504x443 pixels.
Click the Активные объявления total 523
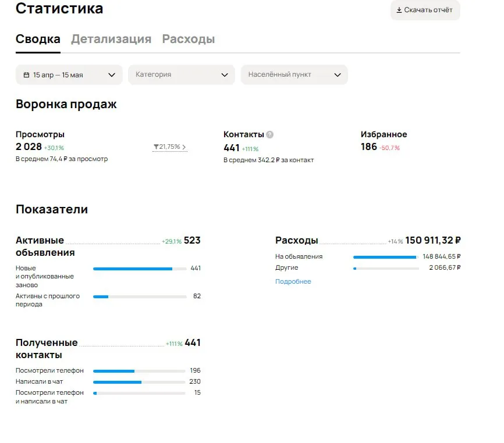tap(192, 241)
